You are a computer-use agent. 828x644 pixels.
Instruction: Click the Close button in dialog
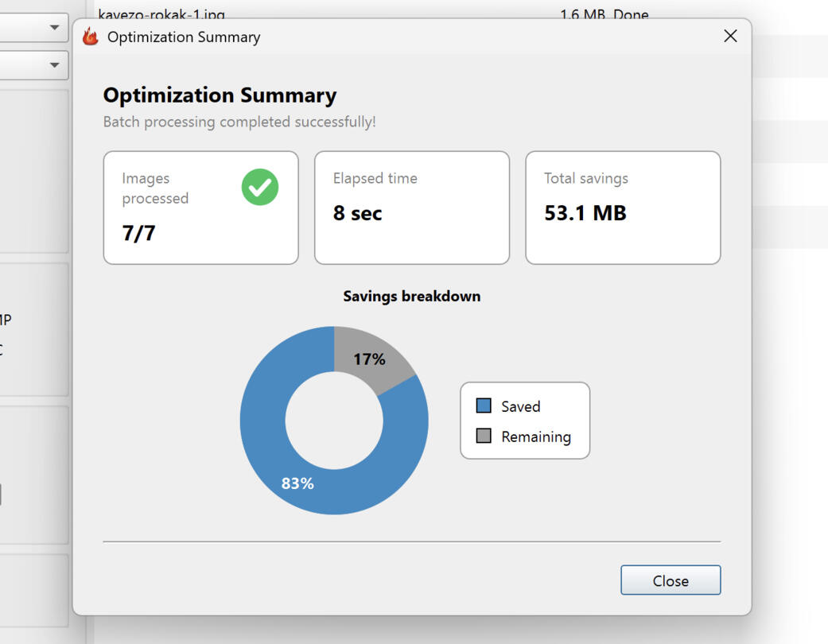670,580
